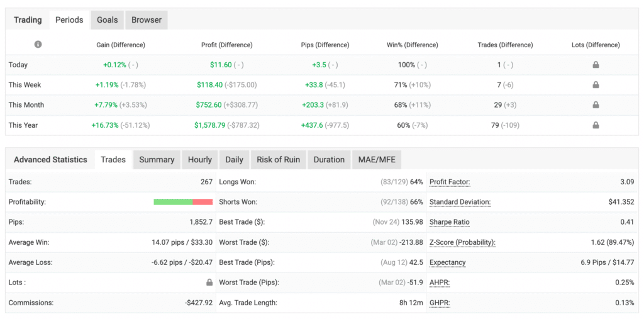Open the MAE/MFE tab
Image resolution: width=644 pixels, height=319 pixels.
click(x=376, y=160)
